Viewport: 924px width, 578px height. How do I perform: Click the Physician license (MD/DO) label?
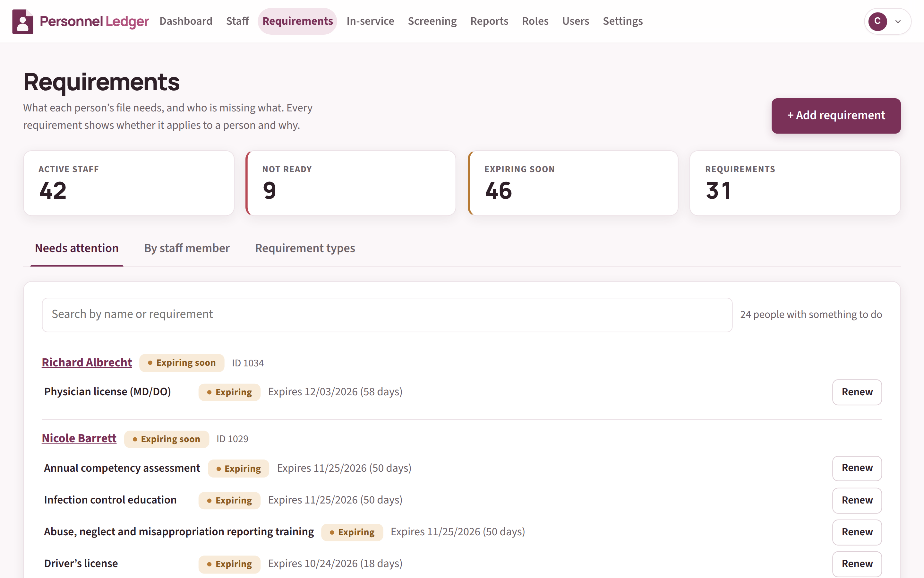tap(107, 392)
